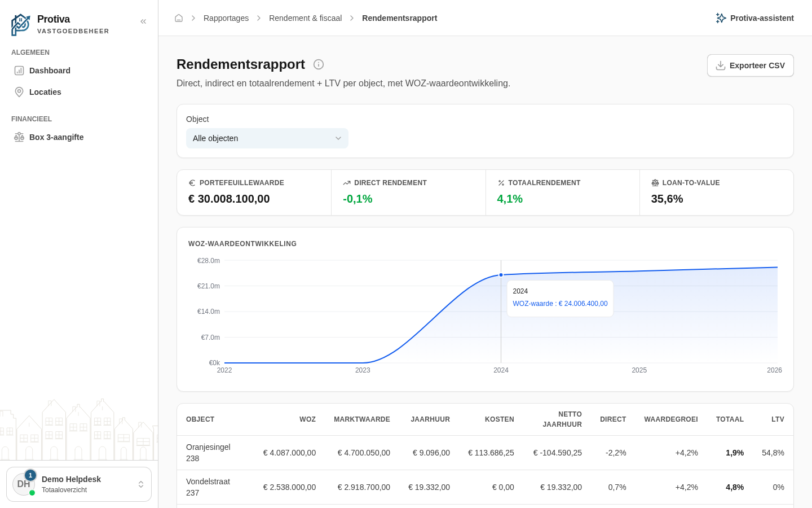Click the Dashboard chart icon

click(19, 71)
